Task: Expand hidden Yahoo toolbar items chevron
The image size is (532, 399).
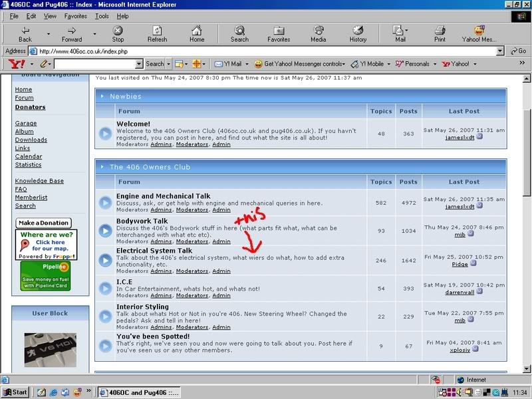Action: pos(522,63)
